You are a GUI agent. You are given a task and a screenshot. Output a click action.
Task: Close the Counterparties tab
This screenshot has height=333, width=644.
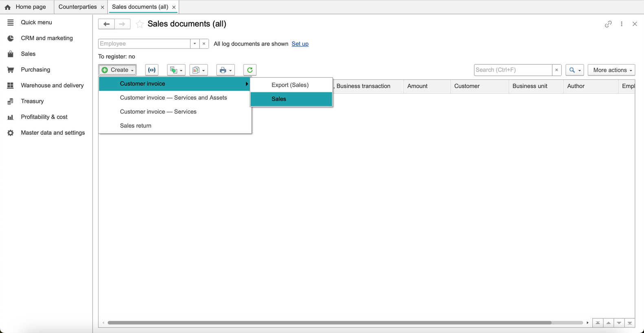(x=103, y=7)
